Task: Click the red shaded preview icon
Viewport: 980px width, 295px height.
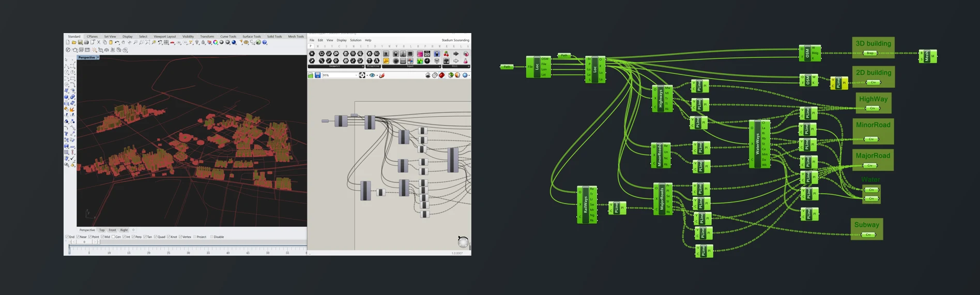Action: pyautogui.click(x=441, y=75)
